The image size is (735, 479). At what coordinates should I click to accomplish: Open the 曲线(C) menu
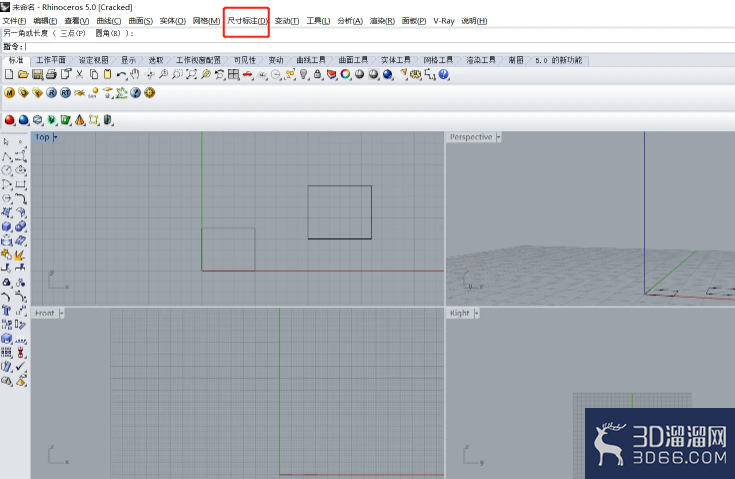(x=109, y=21)
